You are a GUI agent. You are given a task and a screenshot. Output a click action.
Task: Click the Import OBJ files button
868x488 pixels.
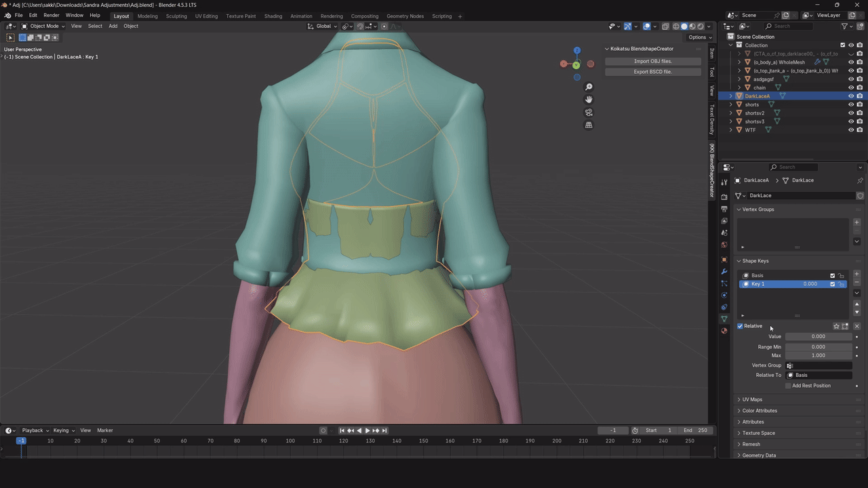click(x=652, y=61)
